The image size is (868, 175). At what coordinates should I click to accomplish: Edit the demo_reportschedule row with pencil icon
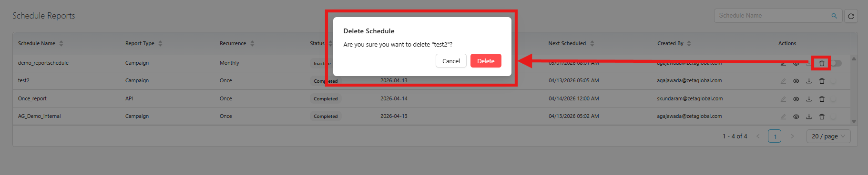[x=783, y=63]
